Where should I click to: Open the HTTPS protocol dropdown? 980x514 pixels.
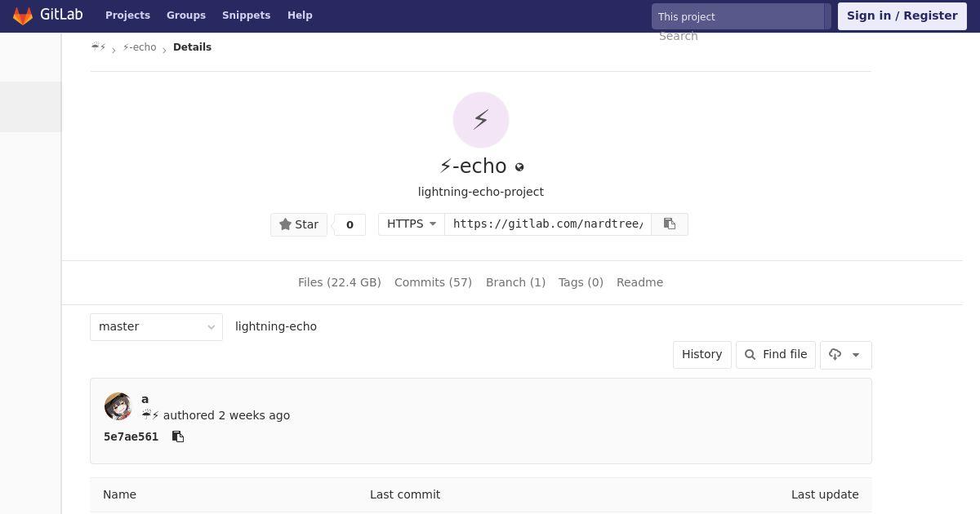click(412, 224)
